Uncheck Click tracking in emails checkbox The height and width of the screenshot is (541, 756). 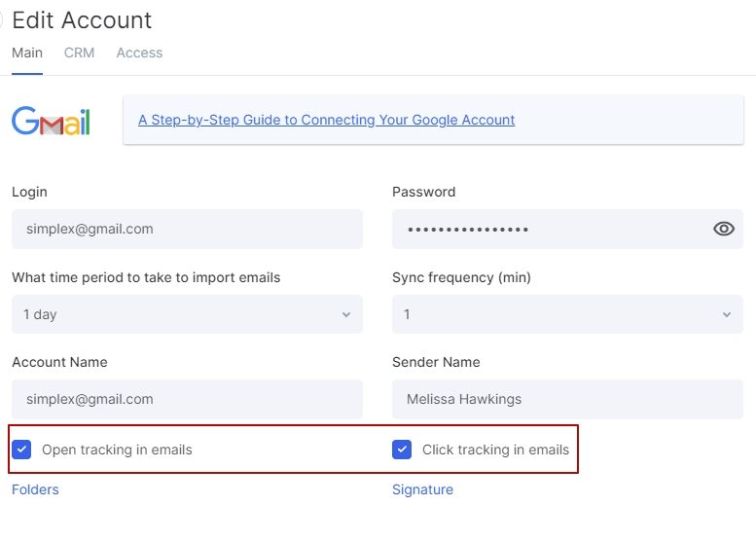tap(402, 450)
